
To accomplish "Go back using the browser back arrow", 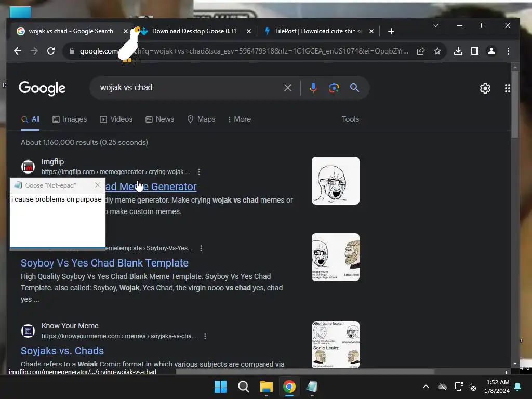I will coord(17,51).
